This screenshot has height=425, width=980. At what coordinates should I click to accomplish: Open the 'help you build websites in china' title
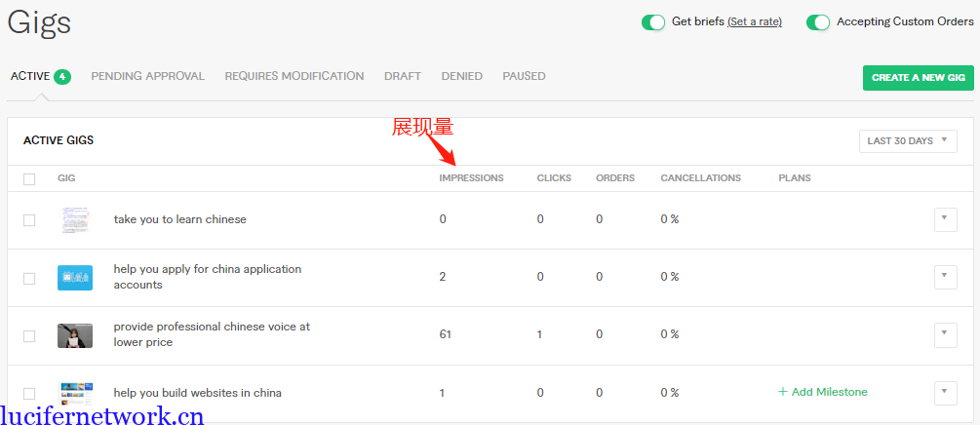click(197, 393)
